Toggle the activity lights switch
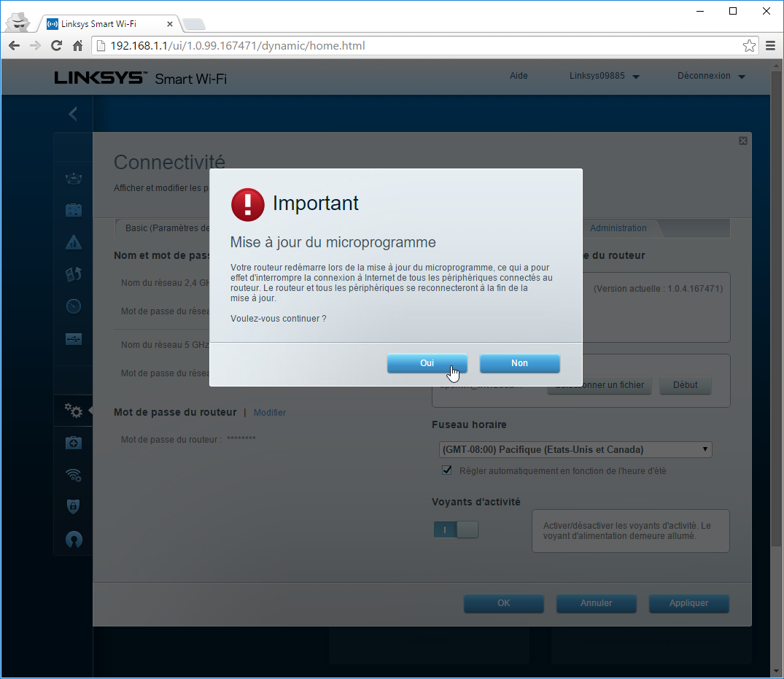Image resolution: width=784 pixels, height=679 pixels. tap(456, 529)
